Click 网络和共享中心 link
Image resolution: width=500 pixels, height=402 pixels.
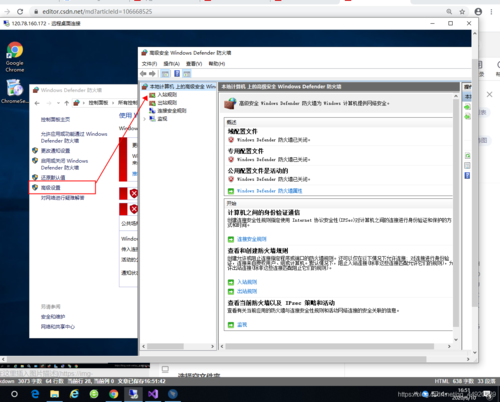click(58, 327)
